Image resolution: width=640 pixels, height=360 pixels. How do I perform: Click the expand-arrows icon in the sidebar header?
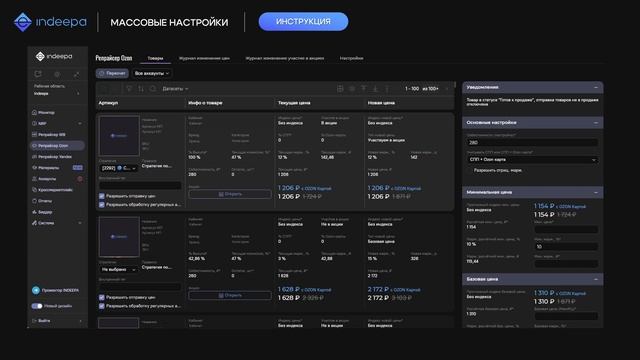click(76, 74)
